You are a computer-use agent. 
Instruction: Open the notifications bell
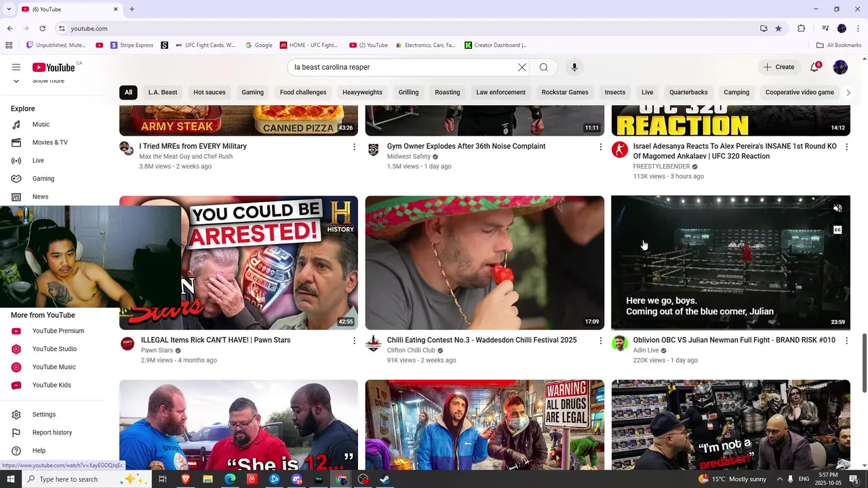(x=815, y=67)
